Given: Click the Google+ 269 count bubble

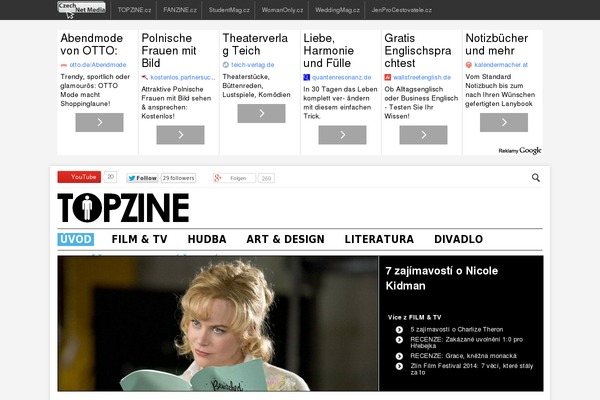Looking at the screenshot, I should click(266, 178).
